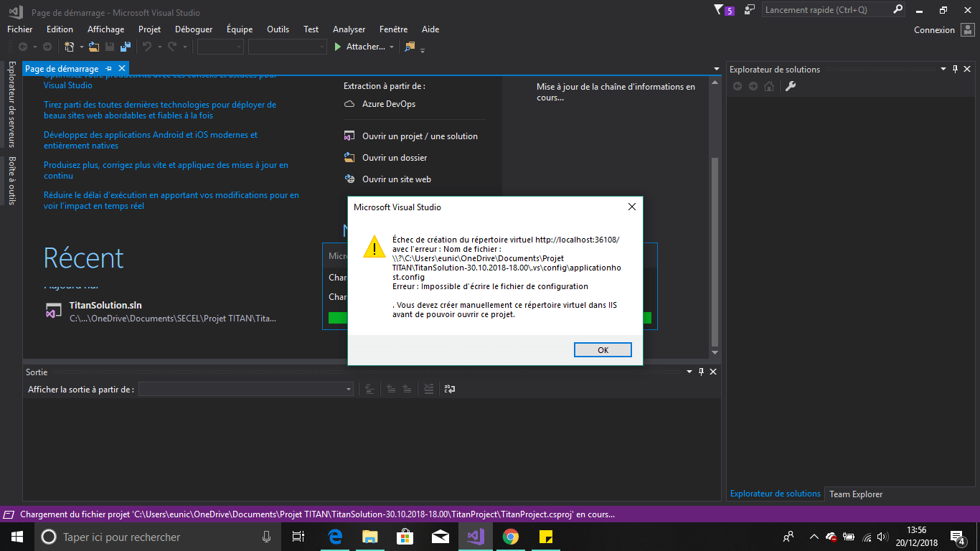
Task: Switch to the Team Explorer tab
Action: click(x=856, y=494)
